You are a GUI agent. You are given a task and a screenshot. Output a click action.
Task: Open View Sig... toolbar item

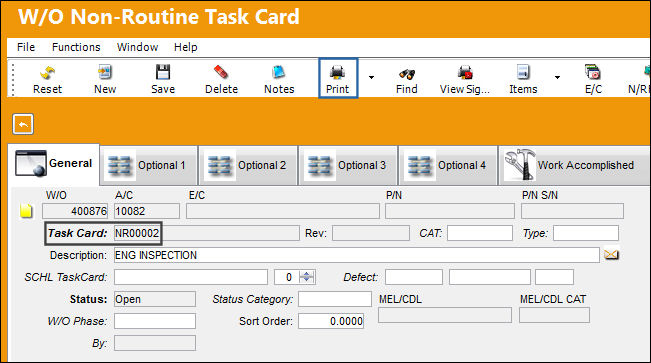coord(465,79)
